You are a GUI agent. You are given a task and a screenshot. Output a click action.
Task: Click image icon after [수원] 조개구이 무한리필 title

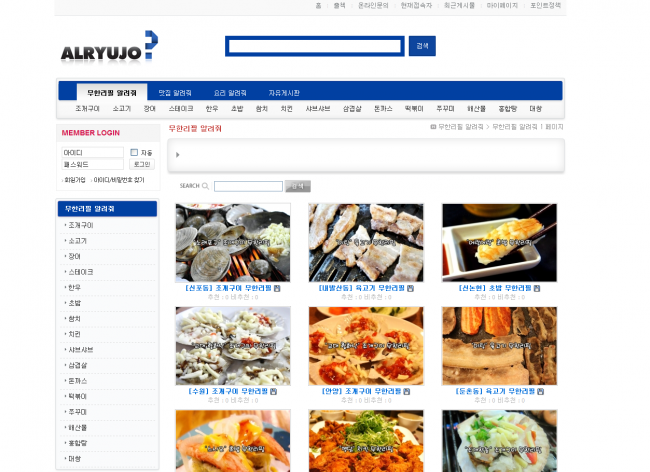click(273, 391)
